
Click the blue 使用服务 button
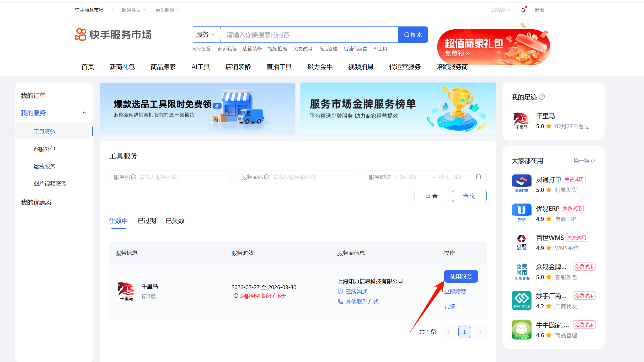pos(461,276)
